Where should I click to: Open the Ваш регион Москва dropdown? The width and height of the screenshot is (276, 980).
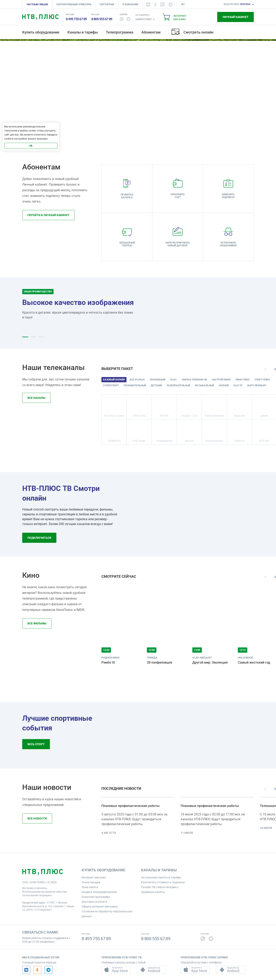coord(239,5)
